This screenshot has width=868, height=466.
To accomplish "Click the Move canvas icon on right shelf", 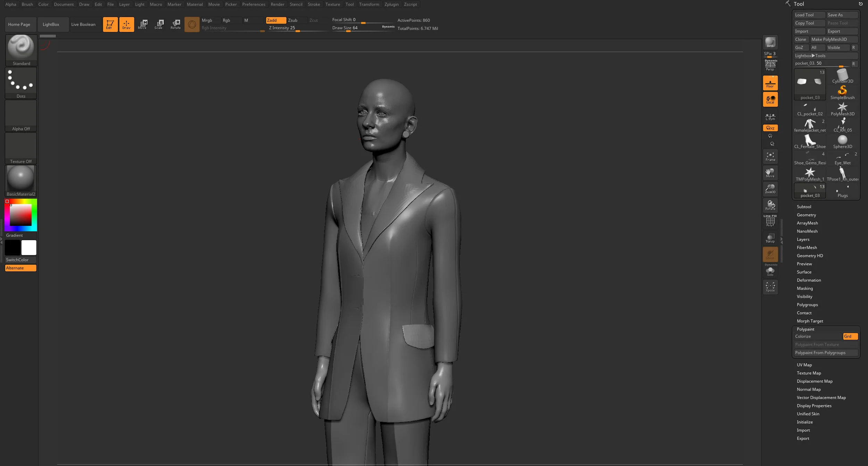I will (770, 173).
